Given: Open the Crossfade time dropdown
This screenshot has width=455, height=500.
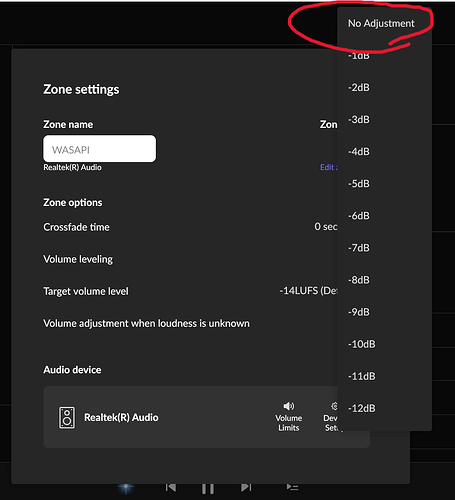Looking at the screenshot, I should [325, 227].
